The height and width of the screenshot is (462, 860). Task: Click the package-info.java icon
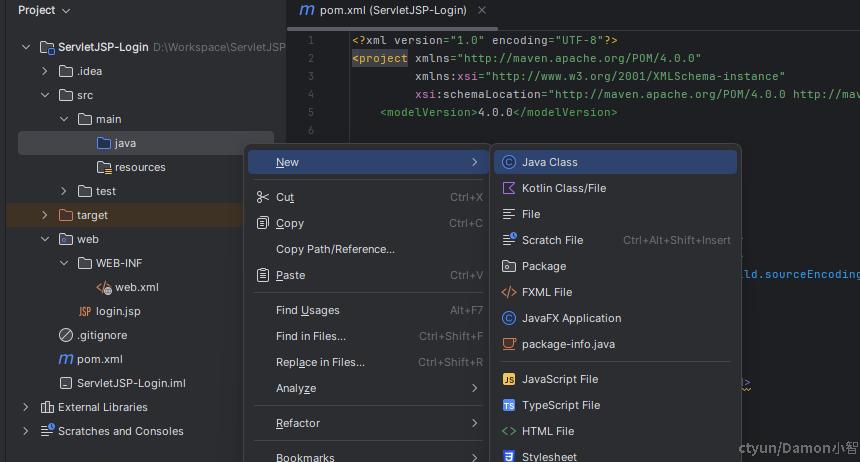tap(508, 344)
